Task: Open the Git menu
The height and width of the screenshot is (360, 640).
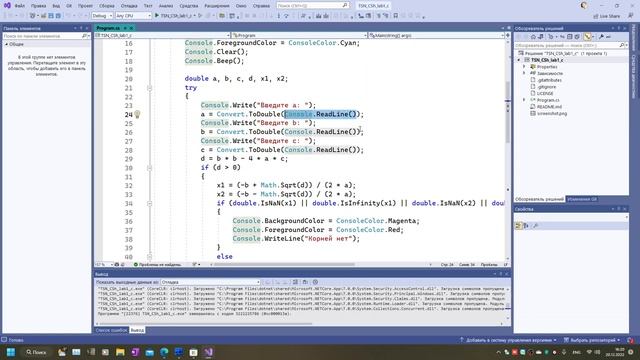Action: click(x=69, y=6)
